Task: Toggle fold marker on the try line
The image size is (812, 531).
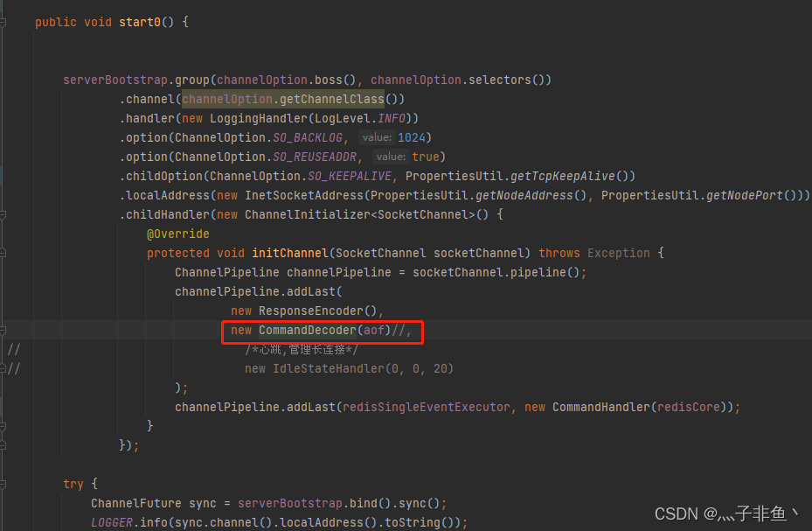Action: pos(3,484)
